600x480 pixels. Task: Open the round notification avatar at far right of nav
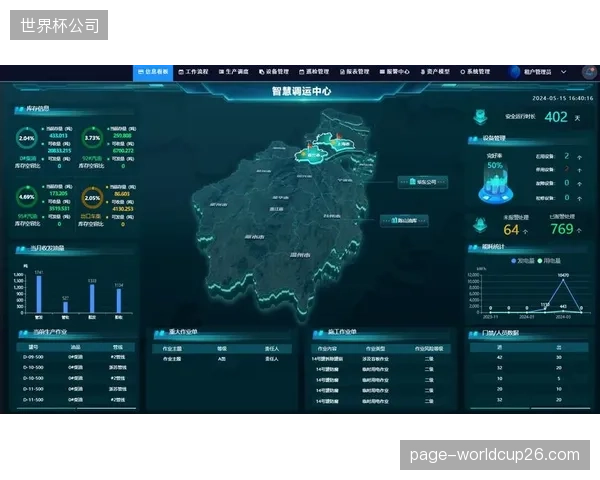pos(589,72)
